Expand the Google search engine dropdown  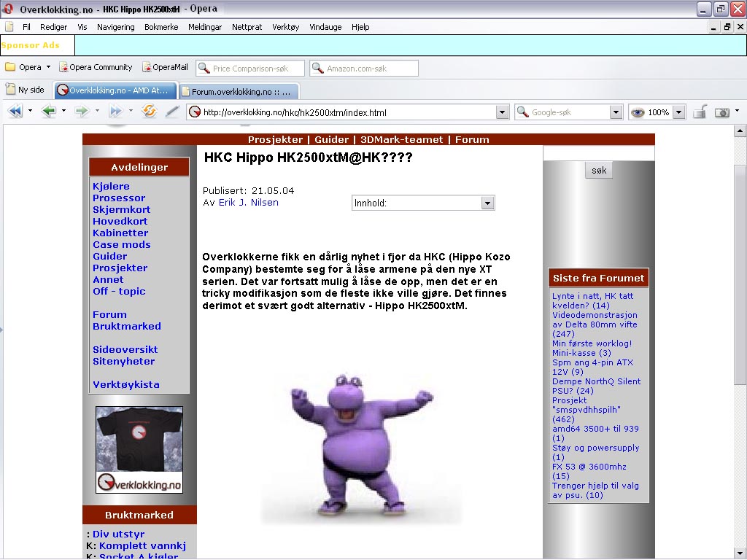coord(616,112)
